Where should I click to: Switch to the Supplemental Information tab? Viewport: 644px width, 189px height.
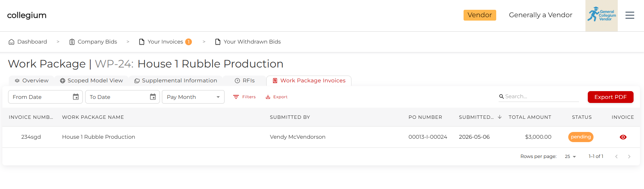tap(176, 81)
